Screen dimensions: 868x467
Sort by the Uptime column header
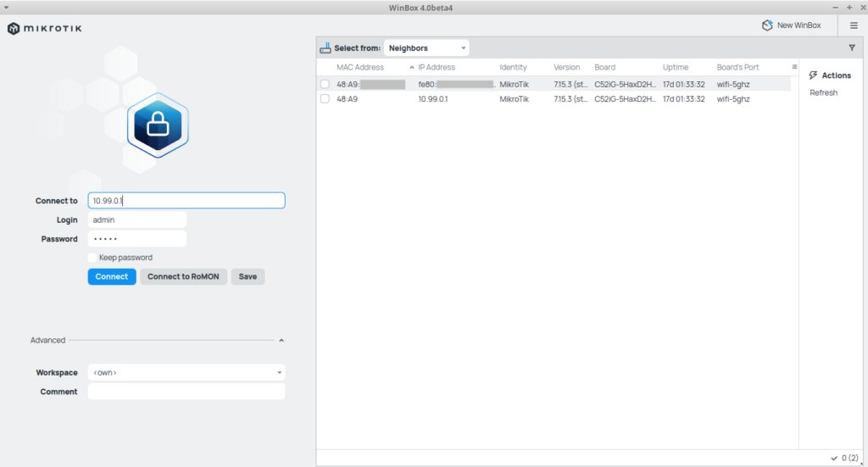click(x=676, y=67)
